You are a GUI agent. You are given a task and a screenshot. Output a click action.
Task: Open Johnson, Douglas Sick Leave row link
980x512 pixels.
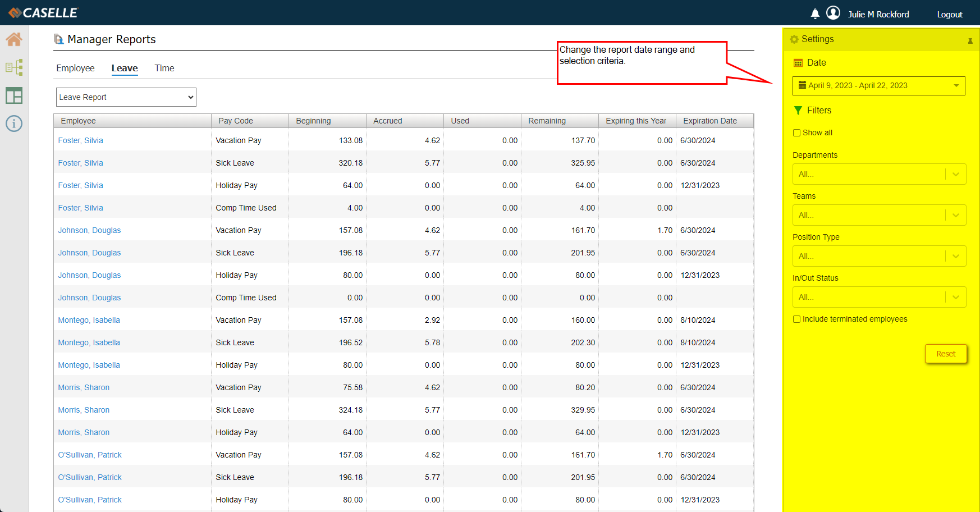[x=90, y=253]
